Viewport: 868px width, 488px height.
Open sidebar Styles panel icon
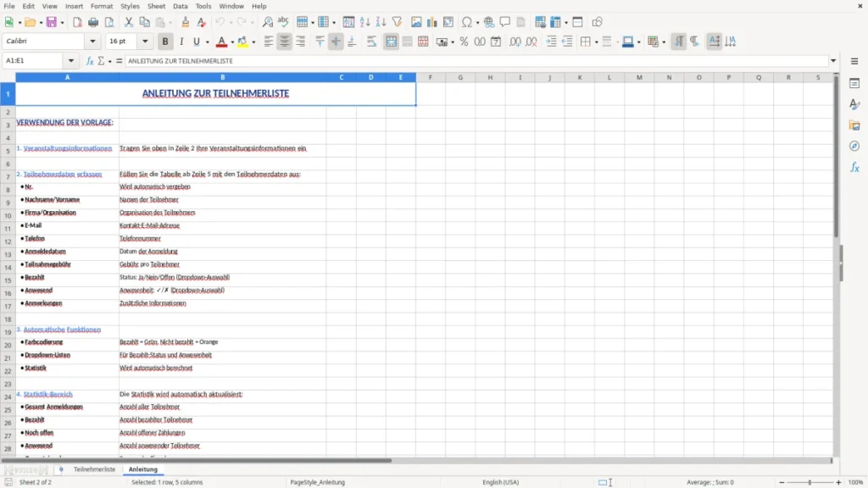(x=854, y=104)
